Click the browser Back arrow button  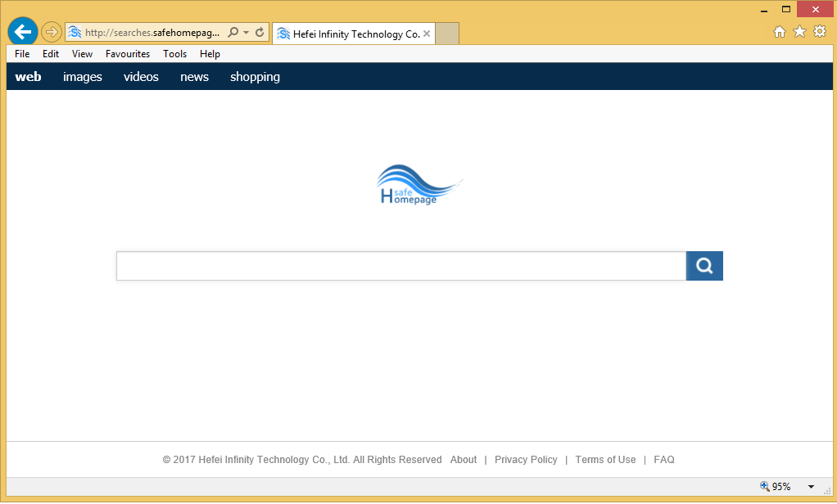[22, 32]
